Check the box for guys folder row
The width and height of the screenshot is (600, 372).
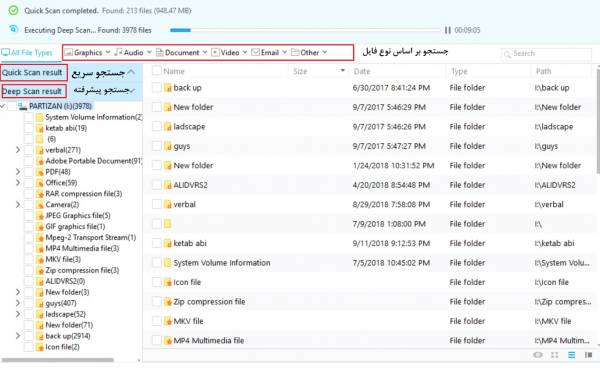(157, 146)
